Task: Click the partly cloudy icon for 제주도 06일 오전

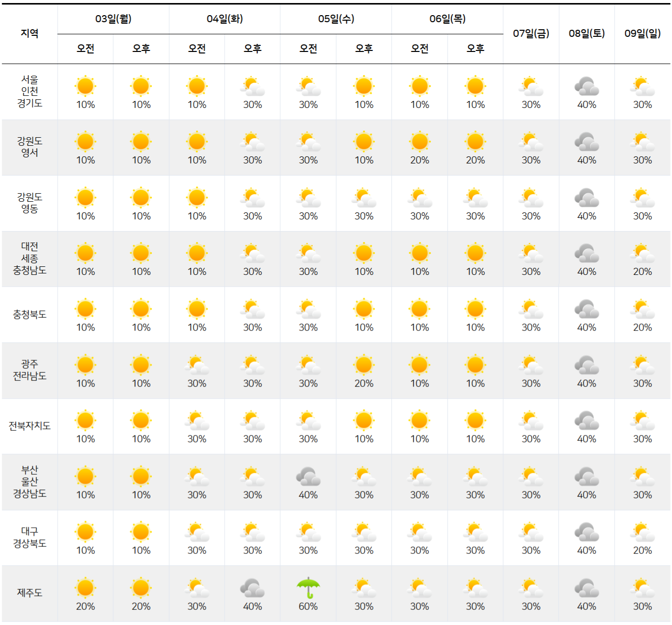Action: point(420,588)
